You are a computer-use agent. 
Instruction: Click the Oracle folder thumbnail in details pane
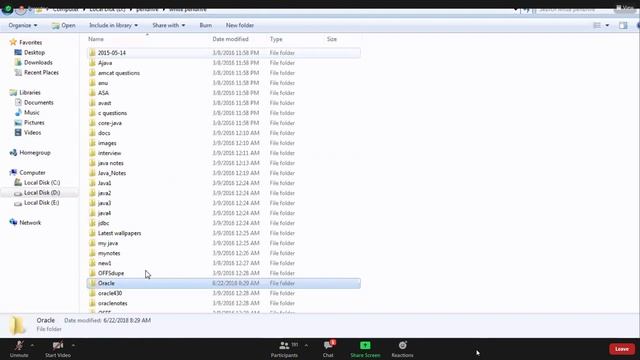[x=17, y=325]
